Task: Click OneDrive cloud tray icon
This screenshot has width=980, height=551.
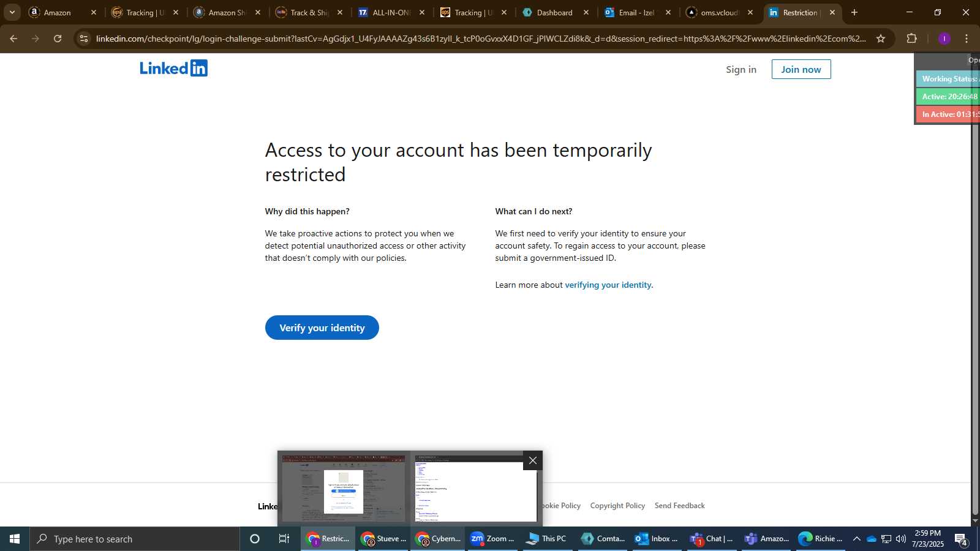Action: (871, 539)
